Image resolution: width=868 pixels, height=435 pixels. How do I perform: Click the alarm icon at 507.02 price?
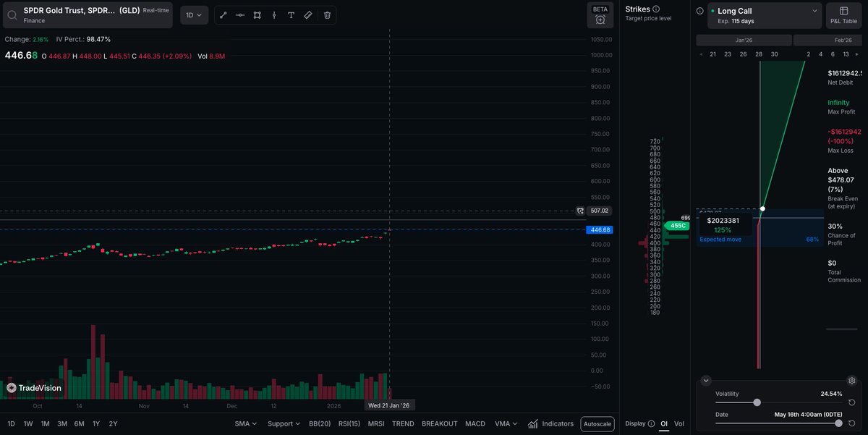(579, 211)
